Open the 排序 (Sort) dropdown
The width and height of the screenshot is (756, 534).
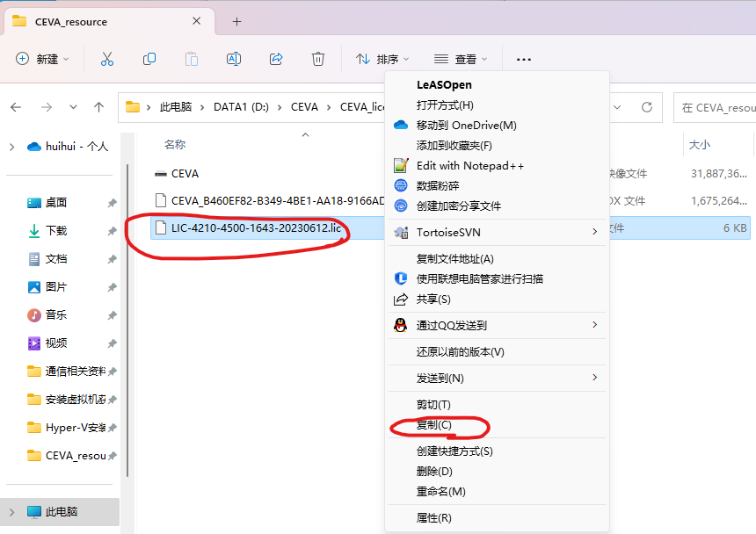pyautogui.click(x=382, y=59)
